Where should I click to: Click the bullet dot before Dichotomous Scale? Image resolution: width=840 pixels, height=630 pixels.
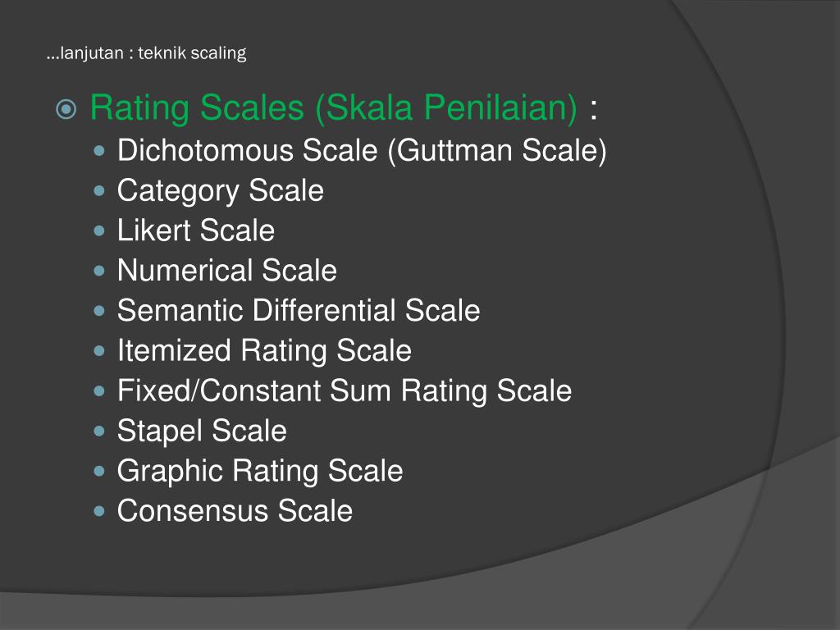(x=99, y=151)
